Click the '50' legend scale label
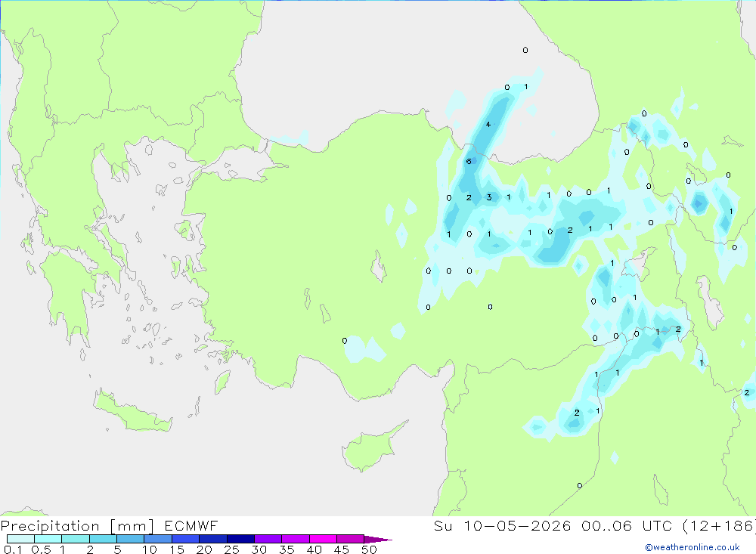This screenshot has width=756, height=554. click(x=369, y=549)
